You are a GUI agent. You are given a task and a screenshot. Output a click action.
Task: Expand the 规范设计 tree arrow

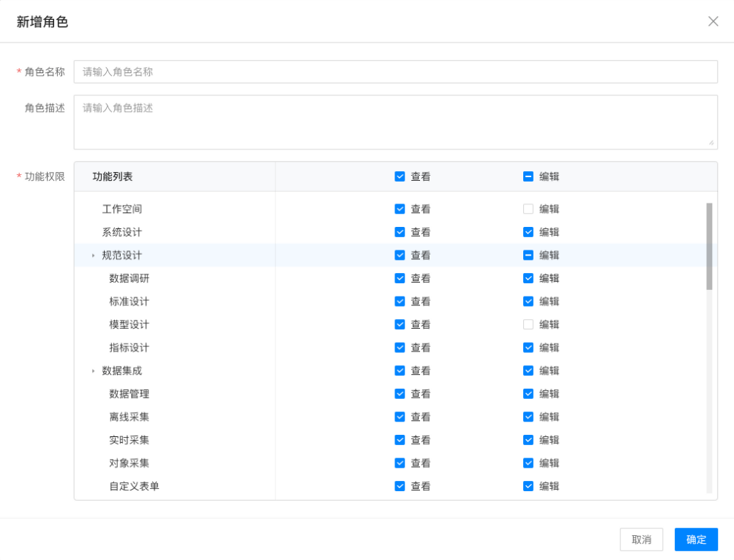tap(93, 255)
